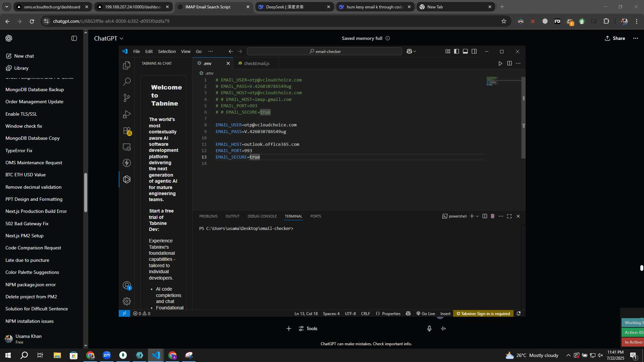Viewport: 644px width, 362px height.
Task: Open Windows Start menu
Action: pyautogui.click(x=8, y=355)
